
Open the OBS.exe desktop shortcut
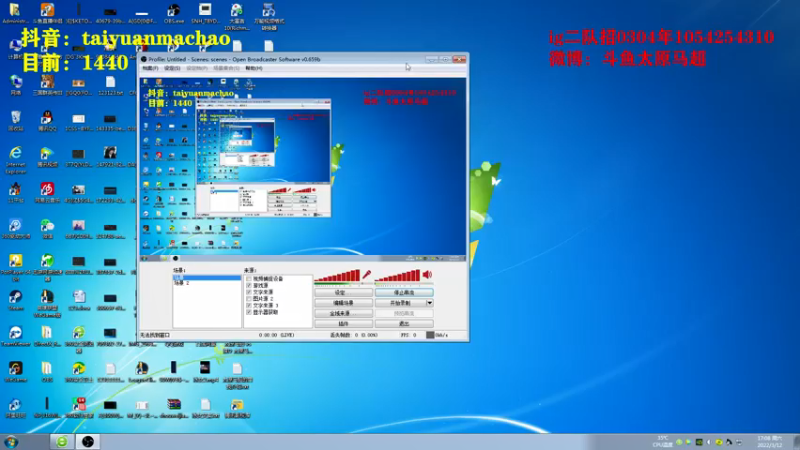pyautogui.click(x=173, y=14)
